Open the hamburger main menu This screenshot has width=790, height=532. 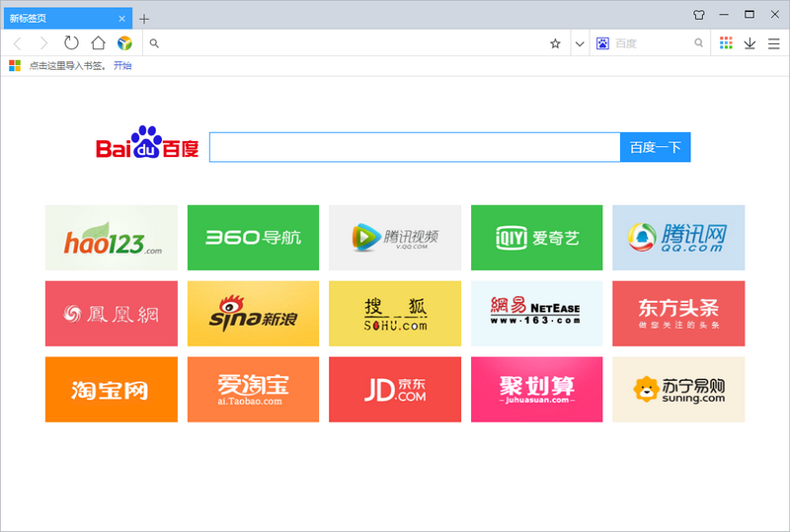coord(774,43)
